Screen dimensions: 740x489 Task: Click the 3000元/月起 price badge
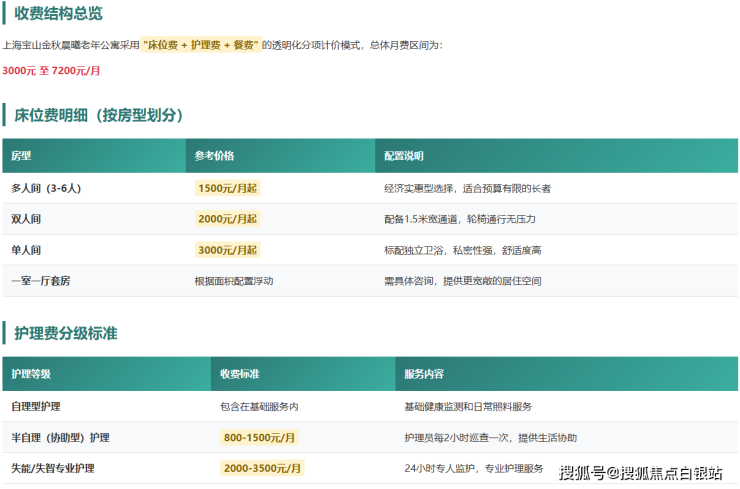(x=227, y=250)
